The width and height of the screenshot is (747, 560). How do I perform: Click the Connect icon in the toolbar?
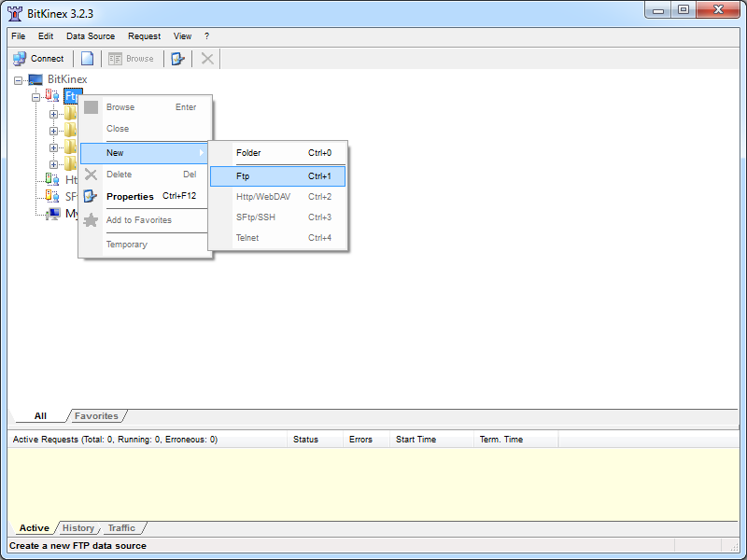coord(20,59)
